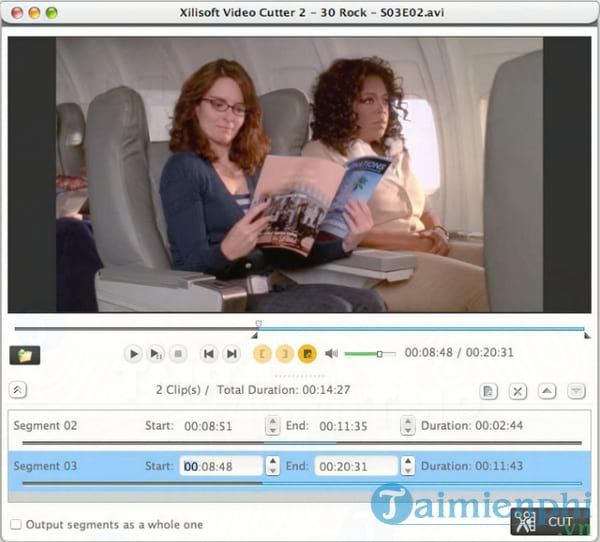Click the orange new segment button
The width and height of the screenshot is (600, 542).
(x=307, y=354)
